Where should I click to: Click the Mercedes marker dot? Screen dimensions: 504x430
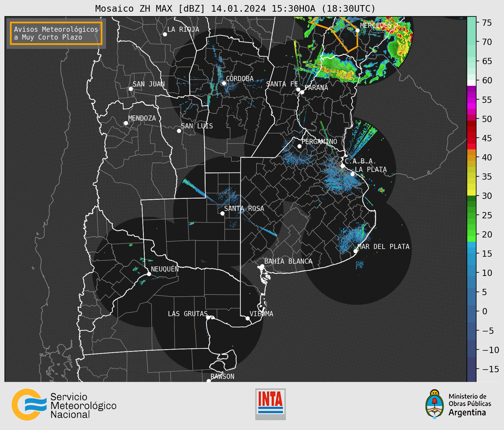tap(358, 30)
